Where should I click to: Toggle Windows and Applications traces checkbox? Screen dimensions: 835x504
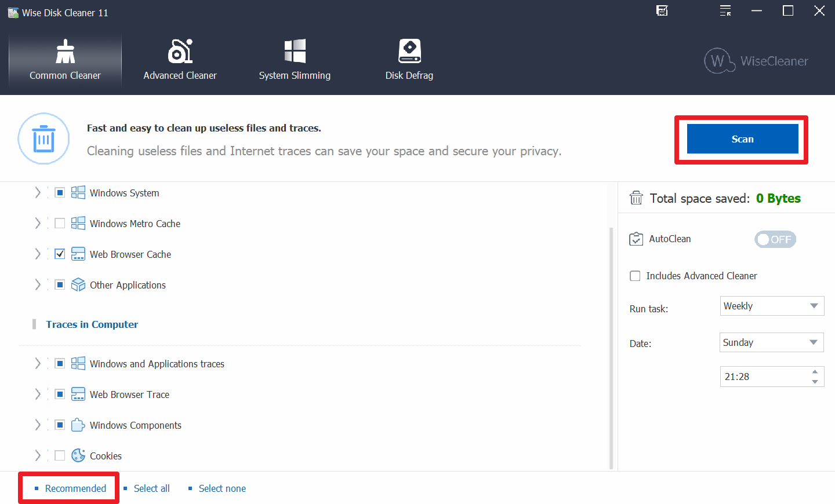coord(60,363)
